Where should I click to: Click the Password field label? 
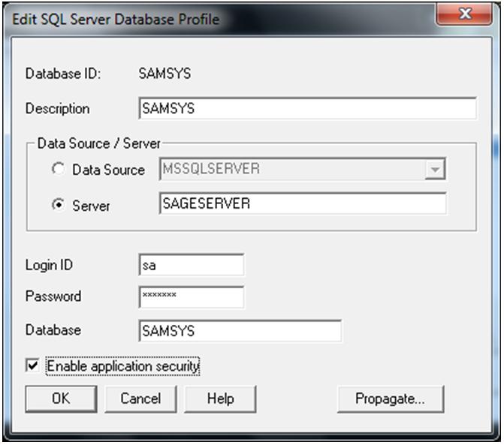[x=53, y=296]
